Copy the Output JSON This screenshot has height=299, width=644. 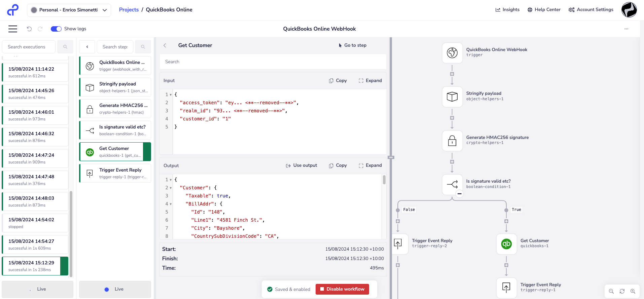coord(338,165)
